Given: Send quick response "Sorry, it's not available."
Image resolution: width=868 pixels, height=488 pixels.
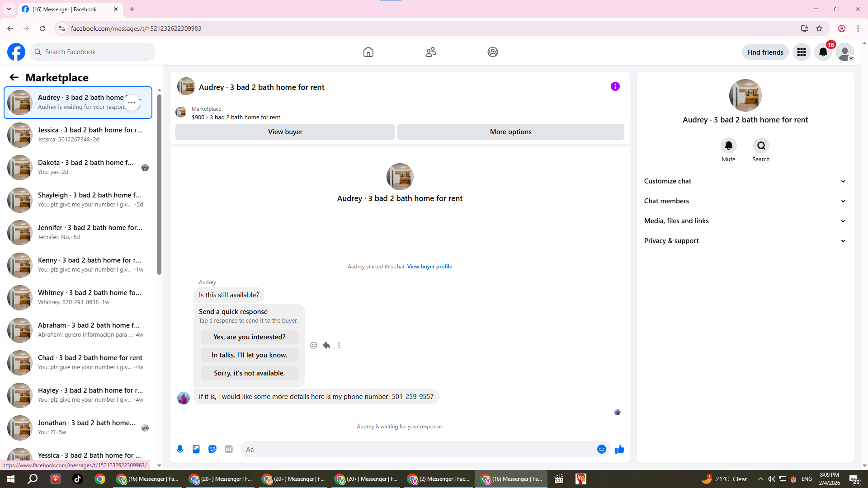Looking at the screenshot, I should (249, 373).
